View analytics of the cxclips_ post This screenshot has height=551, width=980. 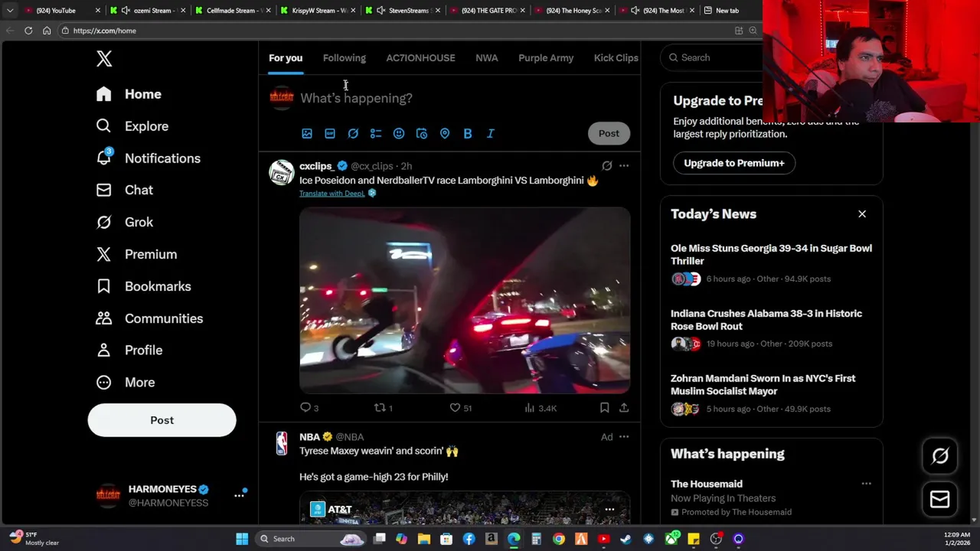(541, 408)
